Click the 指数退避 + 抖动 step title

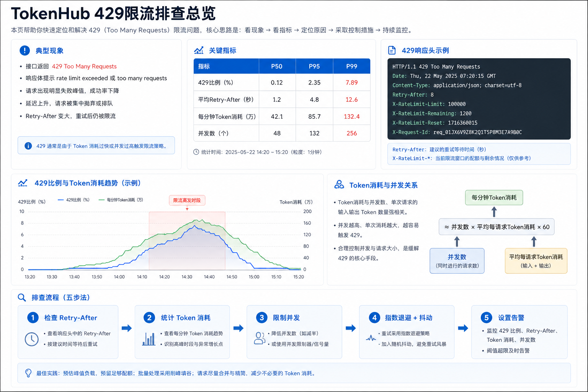coord(408,318)
